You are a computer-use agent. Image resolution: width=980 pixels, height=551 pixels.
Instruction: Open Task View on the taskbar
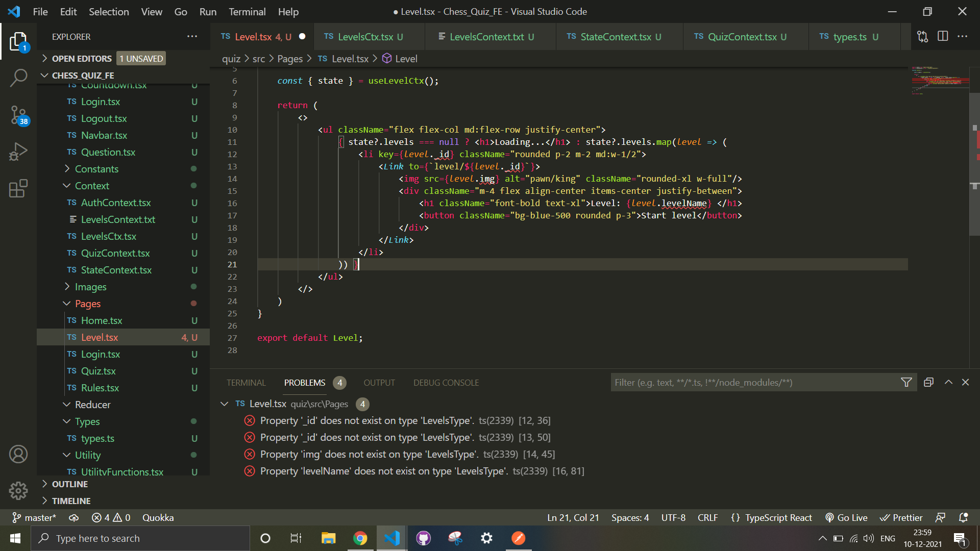296,538
